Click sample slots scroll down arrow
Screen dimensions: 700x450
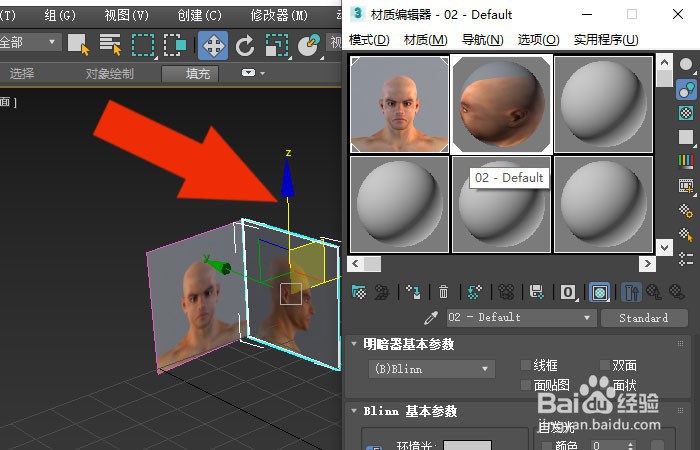point(664,247)
